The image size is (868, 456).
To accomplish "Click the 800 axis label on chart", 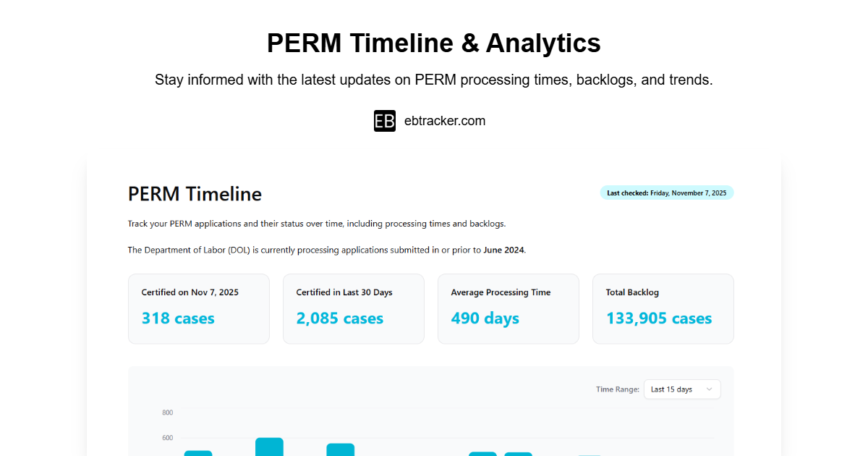I will [167, 413].
